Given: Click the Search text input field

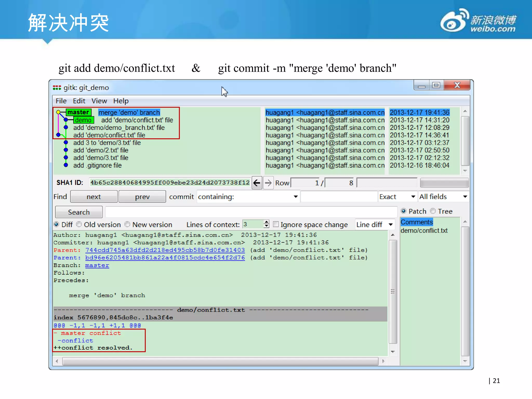Looking at the screenshot, I should [x=251, y=212].
